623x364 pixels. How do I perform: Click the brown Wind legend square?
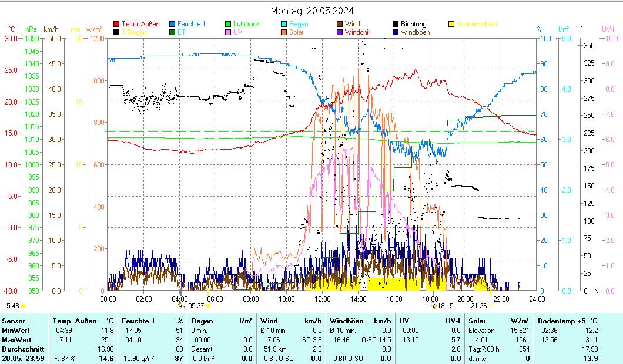click(340, 24)
